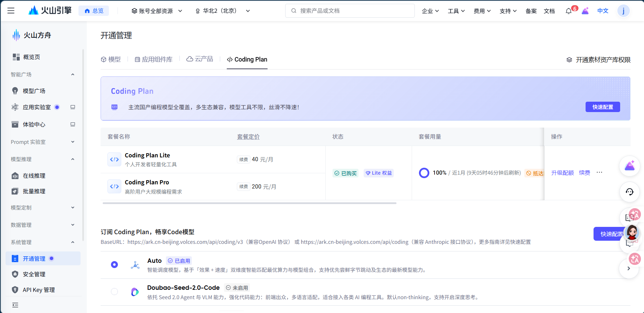Click the 100% usage progress ring
The width and height of the screenshot is (644, 313).
[x=424, y=173]
